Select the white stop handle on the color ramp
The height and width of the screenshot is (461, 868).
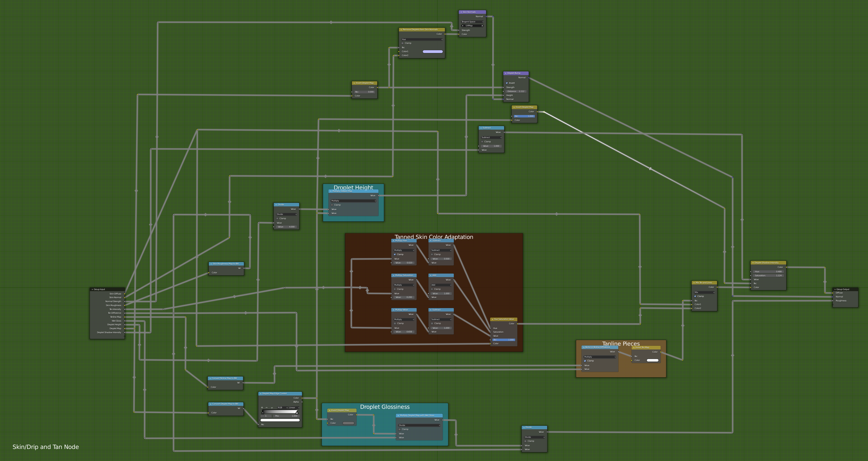(297, 413)
